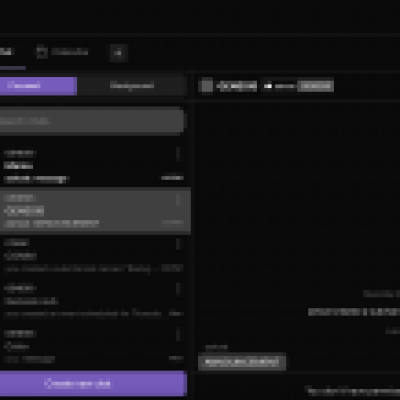Click the small square icon button beside the calendar tab

[x=118, y=52]
